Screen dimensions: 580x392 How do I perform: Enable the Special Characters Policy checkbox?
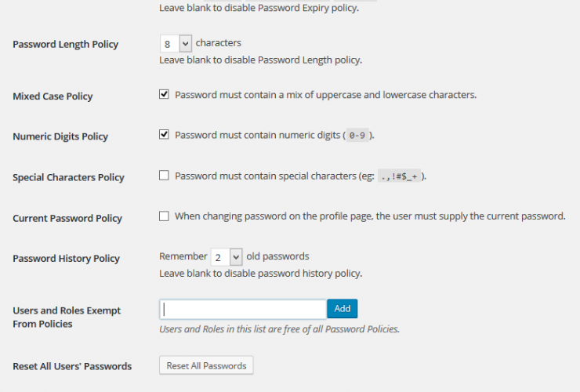click(x=164, y=176)
